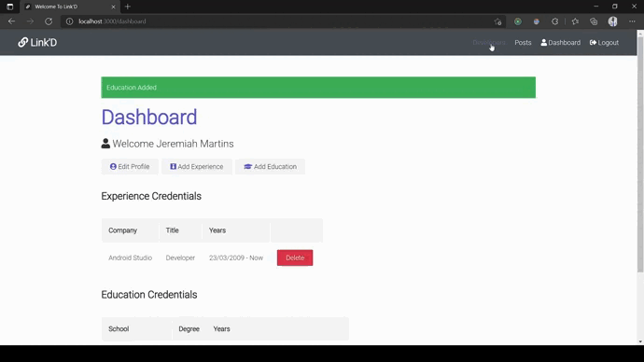The width and height of the screenshot is (644, 362).
Task: Minimize the browser window
Action: 596,7
